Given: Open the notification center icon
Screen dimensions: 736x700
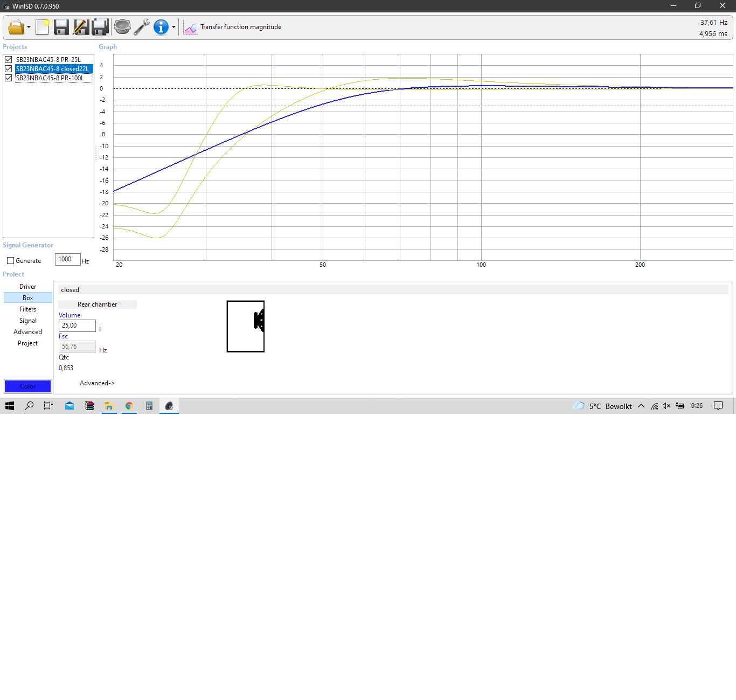Looking at the screenshot, I should tap(718, 406).
